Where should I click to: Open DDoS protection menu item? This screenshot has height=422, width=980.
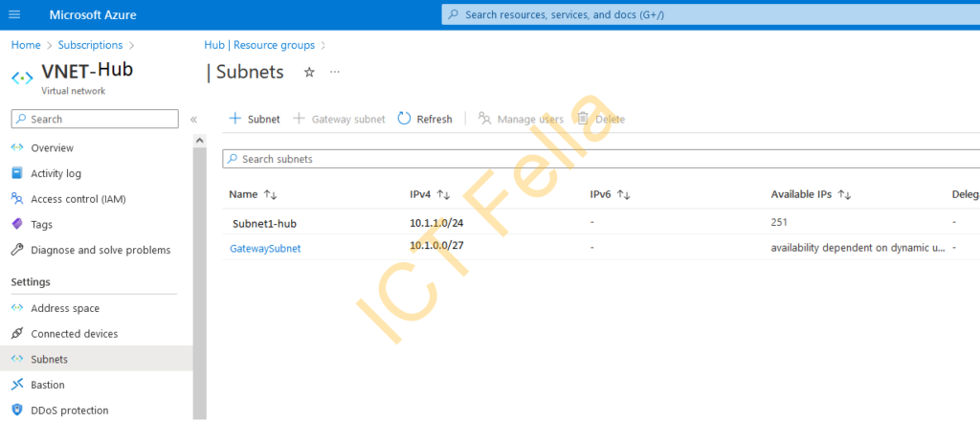tap(69, 411)
